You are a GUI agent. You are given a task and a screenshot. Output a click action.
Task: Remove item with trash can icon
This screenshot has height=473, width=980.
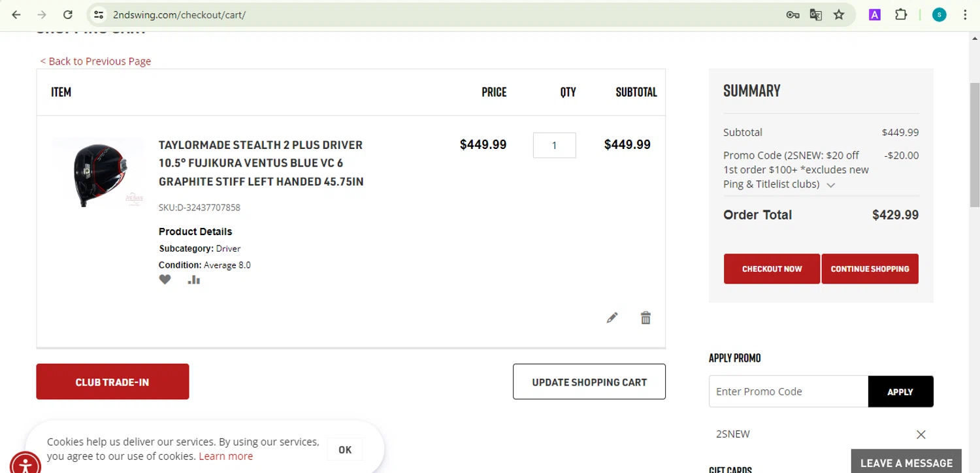645,318
